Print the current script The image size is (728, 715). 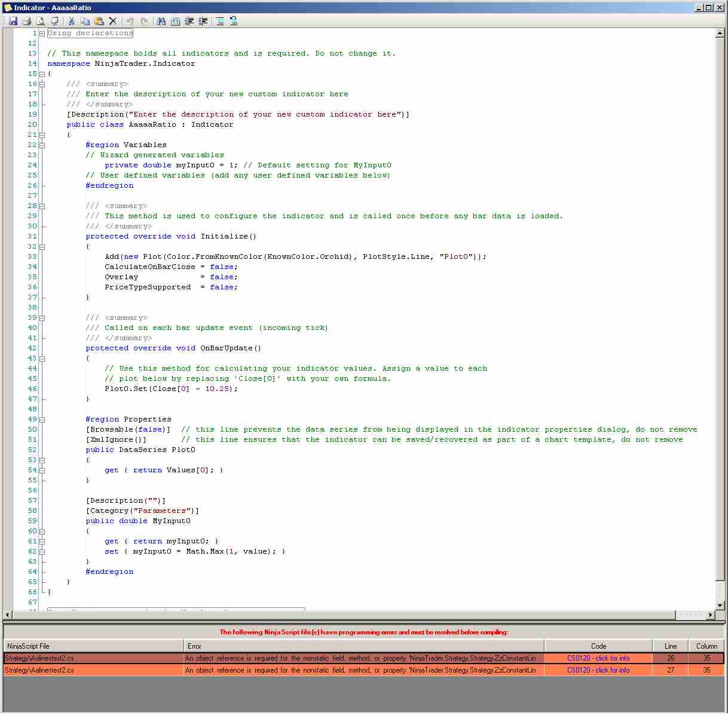point(26,21)
